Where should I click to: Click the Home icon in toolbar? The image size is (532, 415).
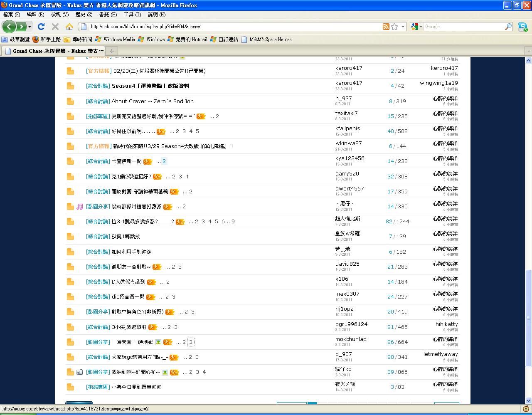(69, 27)
